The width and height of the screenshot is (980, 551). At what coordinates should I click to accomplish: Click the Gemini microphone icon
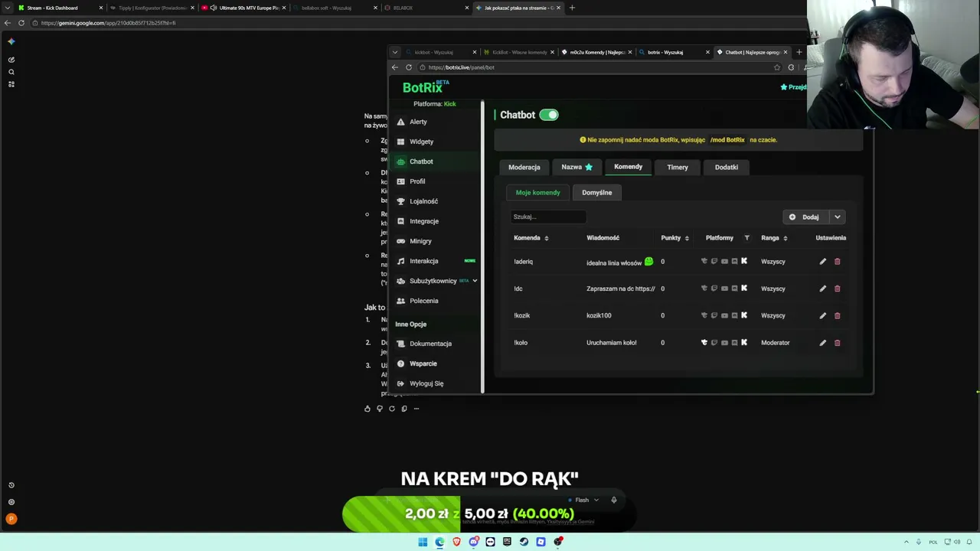(x=613, y=500)
